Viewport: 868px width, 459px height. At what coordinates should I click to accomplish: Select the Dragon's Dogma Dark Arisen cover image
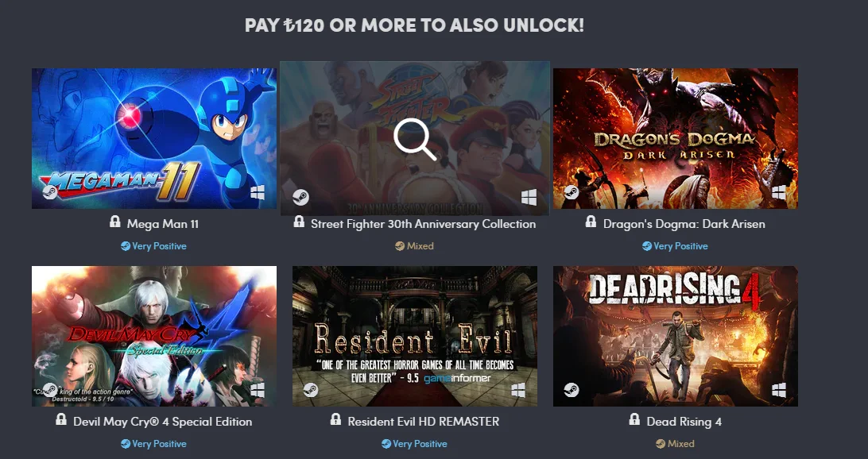[x=676, y=138]
